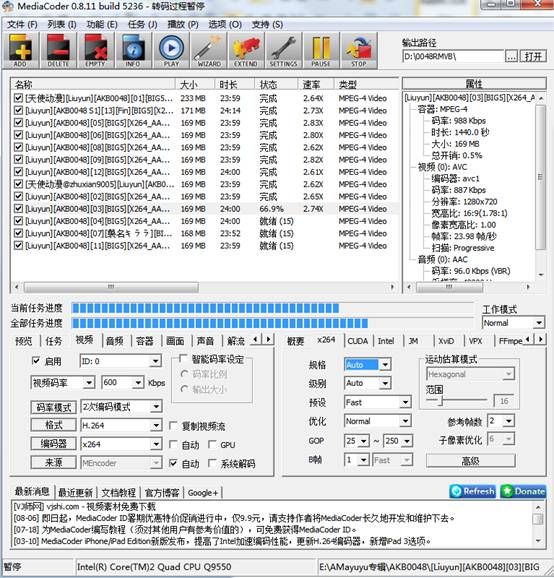Click the Donate star button

pyautogui.click(x=523, y=491)
